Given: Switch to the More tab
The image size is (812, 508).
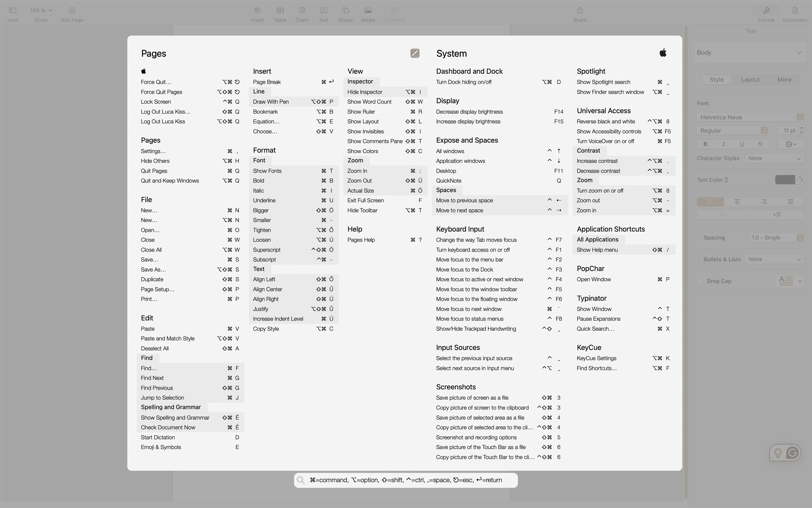Looking at the screenshot, I should 784,80.
